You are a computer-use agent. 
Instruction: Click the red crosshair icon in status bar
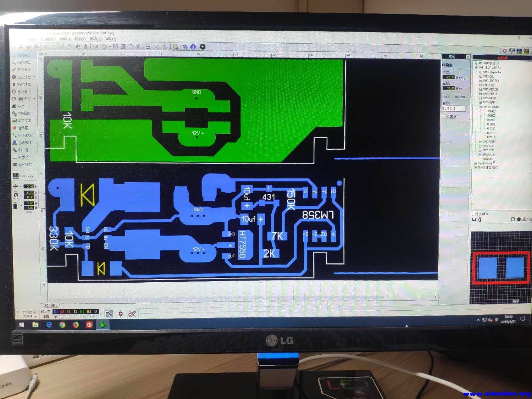pyautogui.click(x=121, y=314)
